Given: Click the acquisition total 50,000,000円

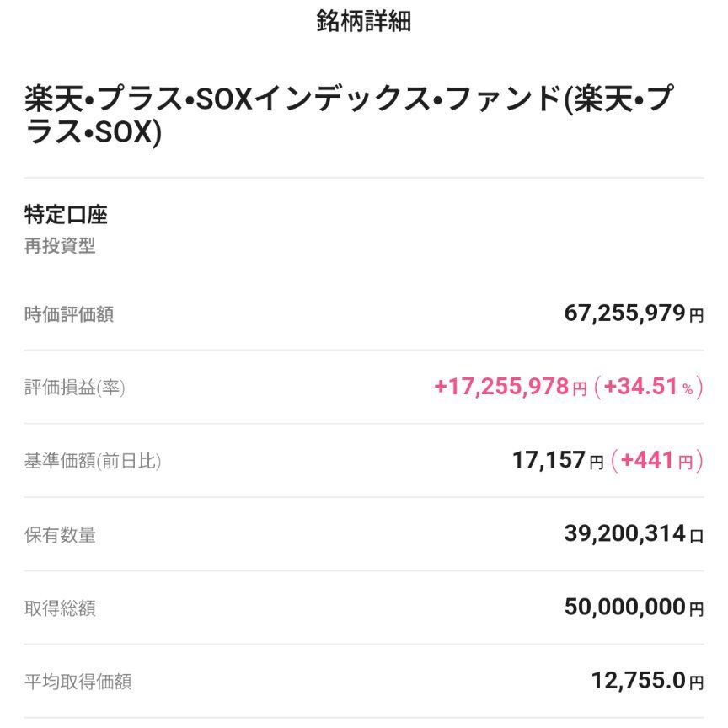Looking at the screenshot, I should coord(633,608).
